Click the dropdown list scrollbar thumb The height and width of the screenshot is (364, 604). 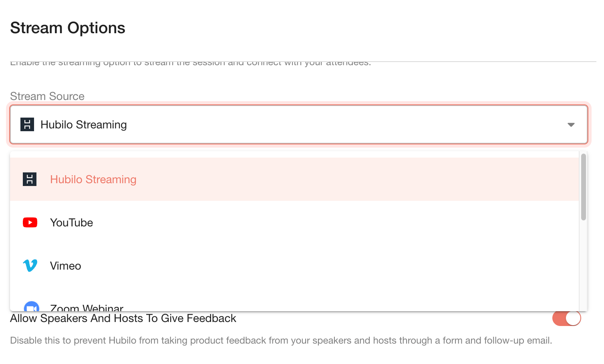583,187
